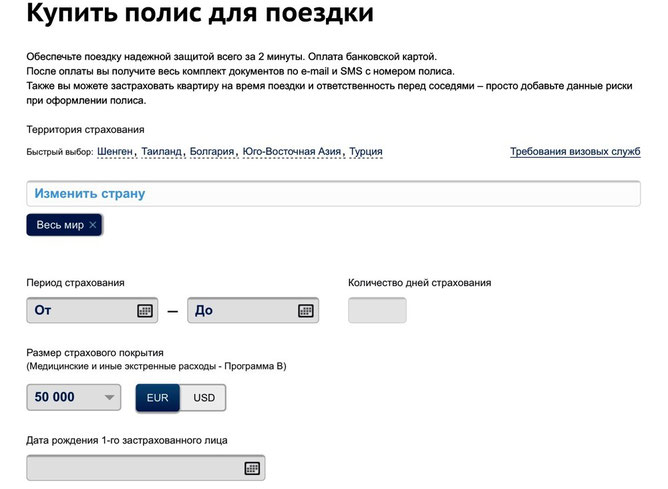Quick-select Юго-Восточная Азия territory

click(292, 151)
